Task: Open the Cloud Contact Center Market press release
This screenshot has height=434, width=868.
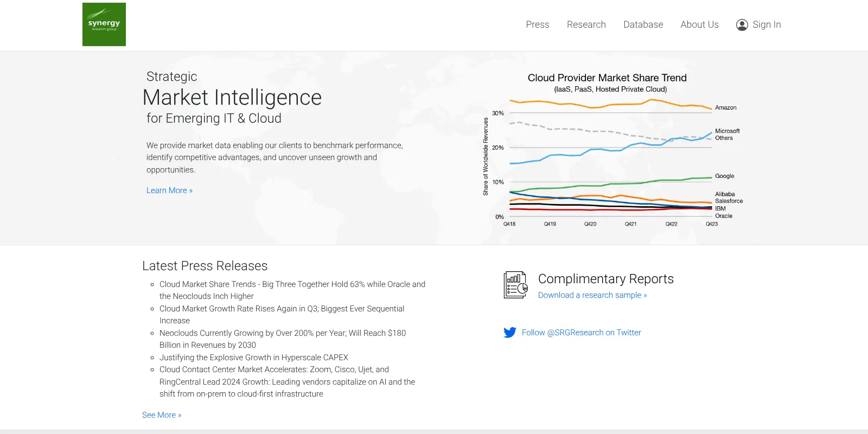Action: pos(288,382)
